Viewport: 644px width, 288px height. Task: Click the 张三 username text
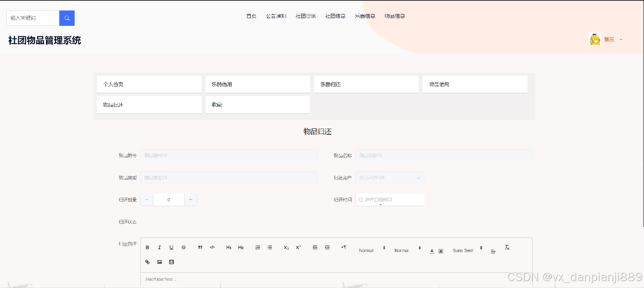point(609,40)
